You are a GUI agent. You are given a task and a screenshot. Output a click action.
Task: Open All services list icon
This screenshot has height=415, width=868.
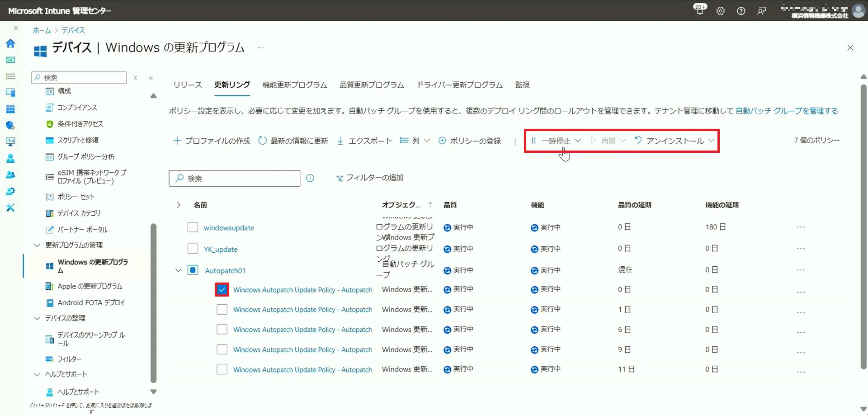pos(10,76)
